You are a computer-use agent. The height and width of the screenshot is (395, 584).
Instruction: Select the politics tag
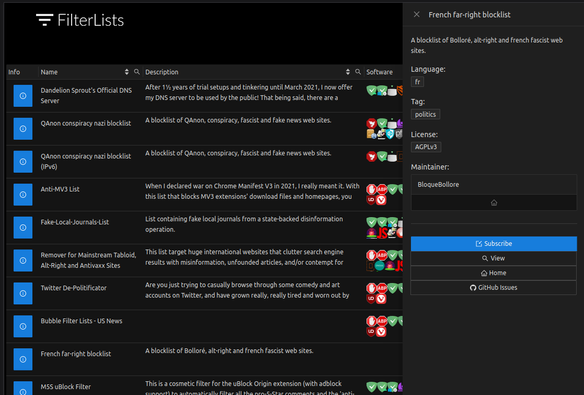tap(425, 114)
